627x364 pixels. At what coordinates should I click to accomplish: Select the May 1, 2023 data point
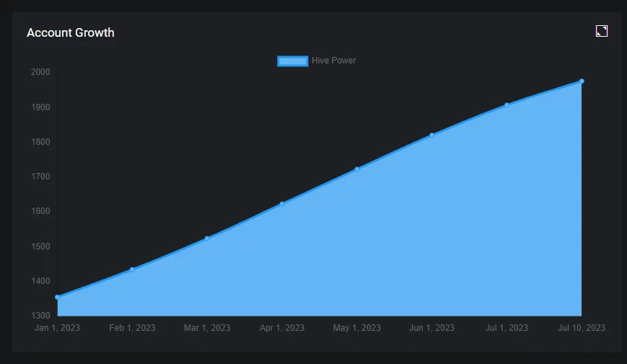[357, 169]
